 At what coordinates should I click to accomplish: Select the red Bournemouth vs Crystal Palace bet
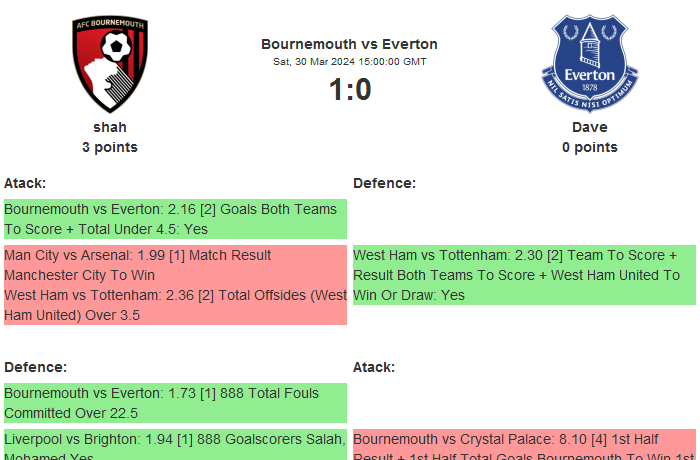coord(523,445)
